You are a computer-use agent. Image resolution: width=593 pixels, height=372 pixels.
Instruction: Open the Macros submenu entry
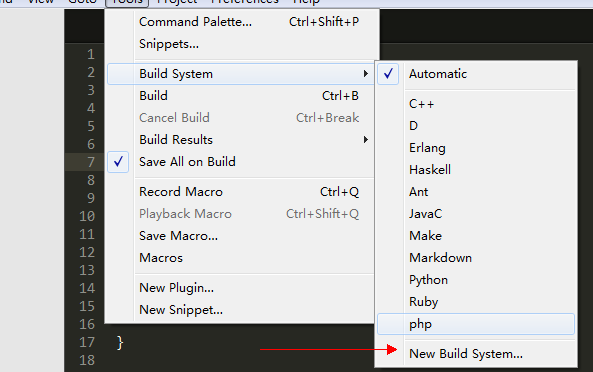(x=241, y=258)
